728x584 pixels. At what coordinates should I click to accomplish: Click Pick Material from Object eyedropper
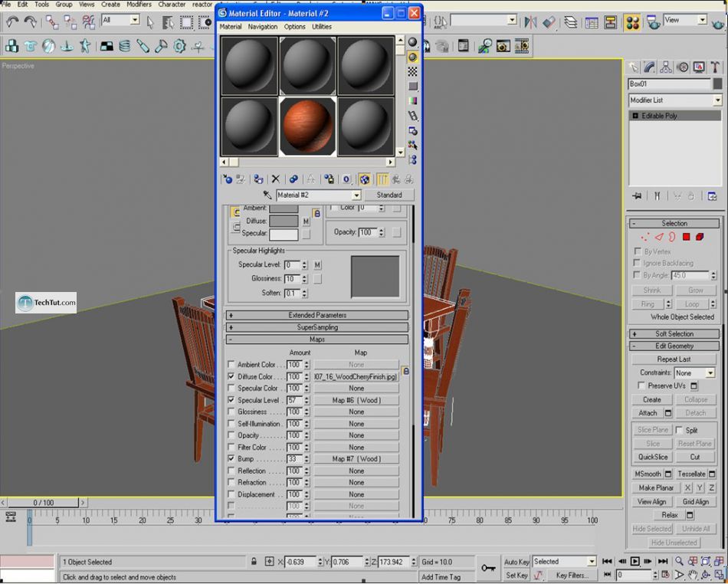point(267,195)
